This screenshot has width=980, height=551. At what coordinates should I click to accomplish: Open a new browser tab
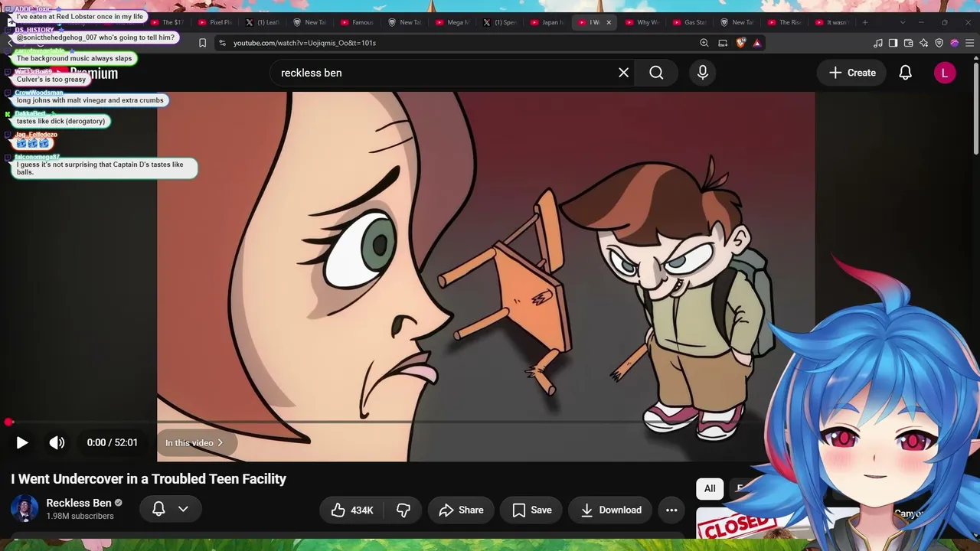[865, 22]
